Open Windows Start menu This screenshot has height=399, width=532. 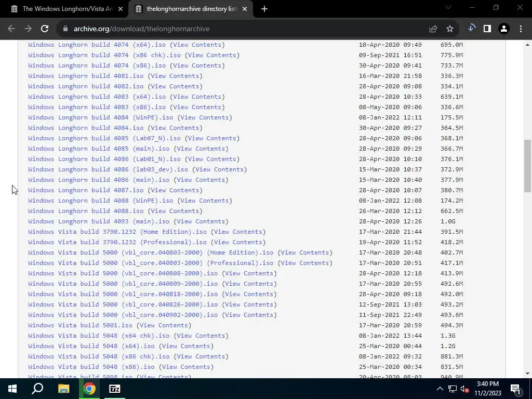point(12,389)
